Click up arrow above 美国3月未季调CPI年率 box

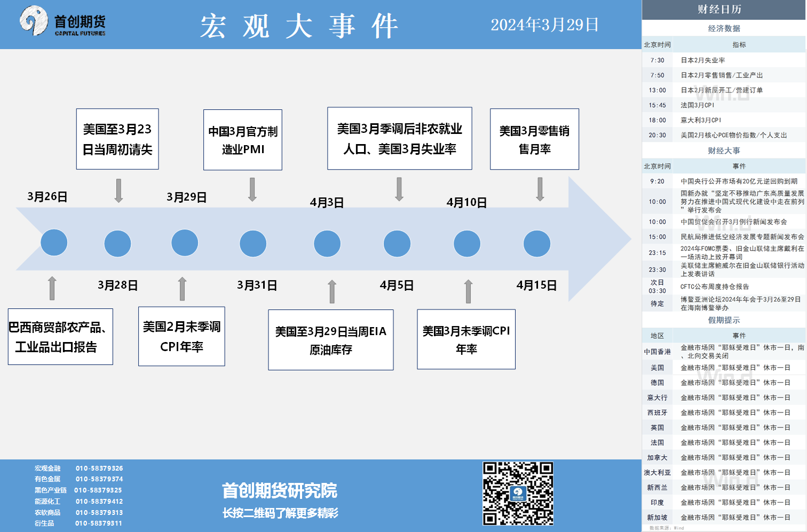click(468, 291)
